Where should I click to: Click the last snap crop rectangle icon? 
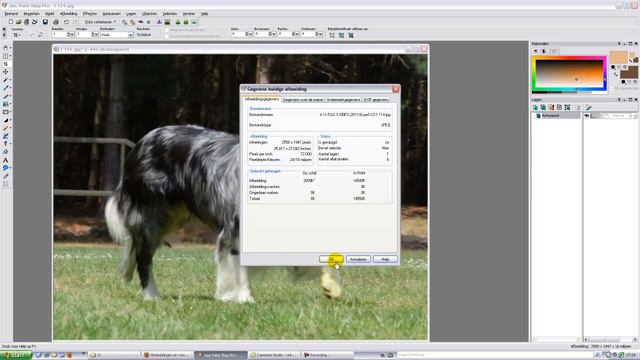[351, 36]
